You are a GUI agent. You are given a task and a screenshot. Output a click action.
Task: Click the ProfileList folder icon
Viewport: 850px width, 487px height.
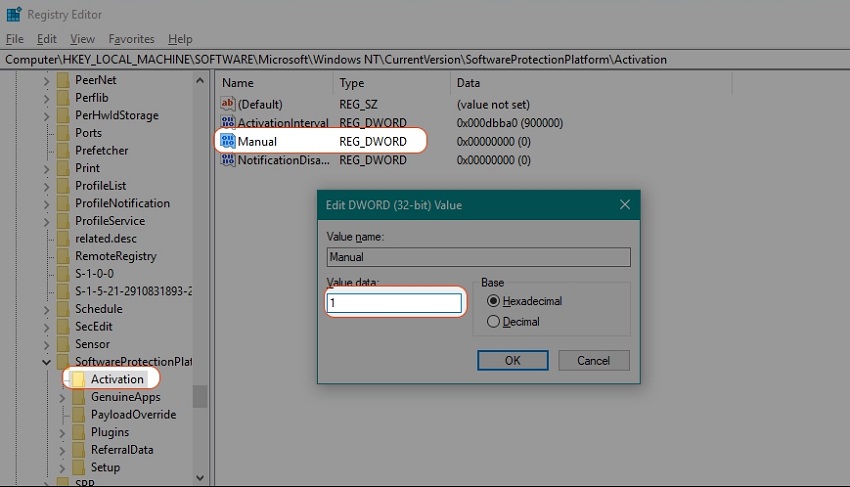63,186
